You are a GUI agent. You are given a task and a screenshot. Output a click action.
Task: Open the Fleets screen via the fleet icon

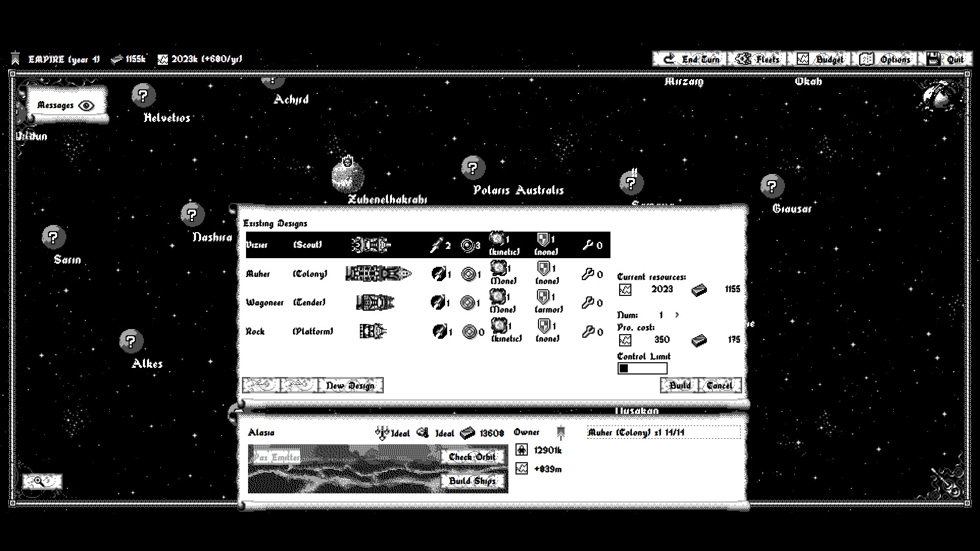(x=742, y=59)
